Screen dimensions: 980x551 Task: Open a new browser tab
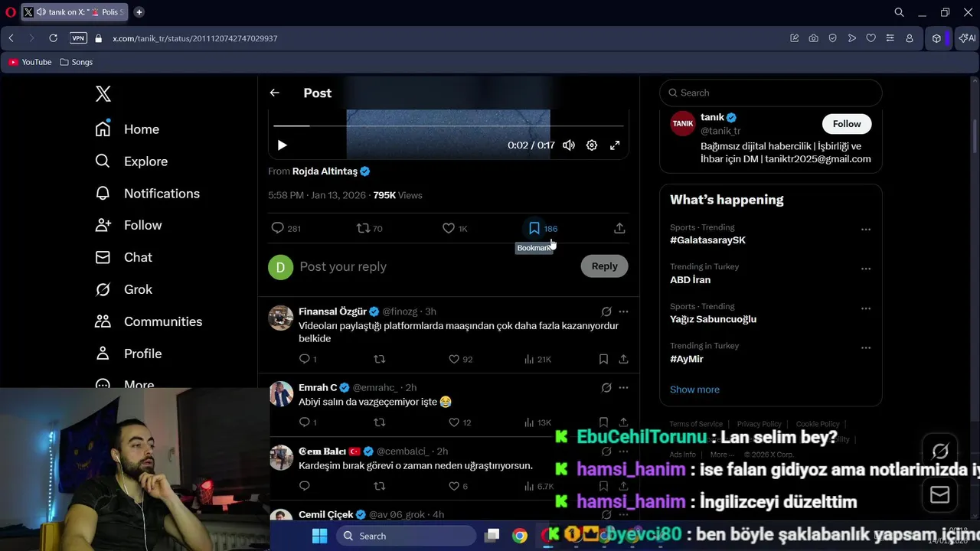coord(139,12)
